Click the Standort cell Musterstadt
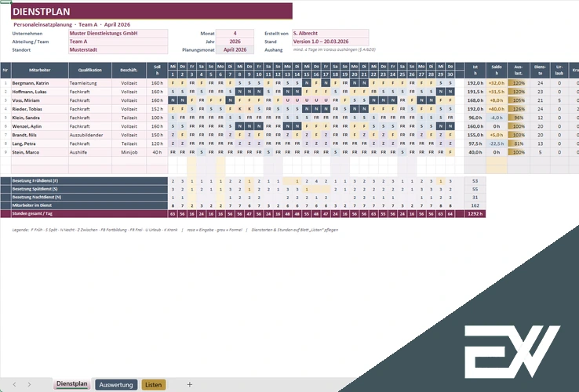The height and width of the screenshot is (392, 579). point(118,49)
